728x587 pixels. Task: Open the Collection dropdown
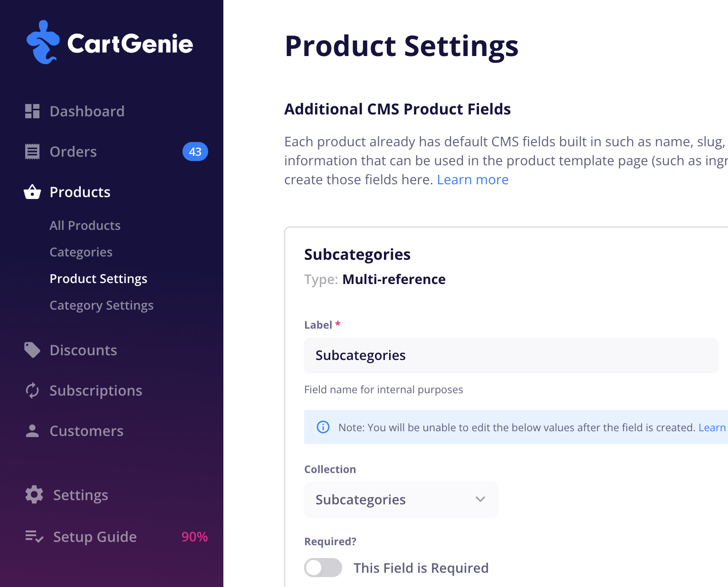point(401,500)
